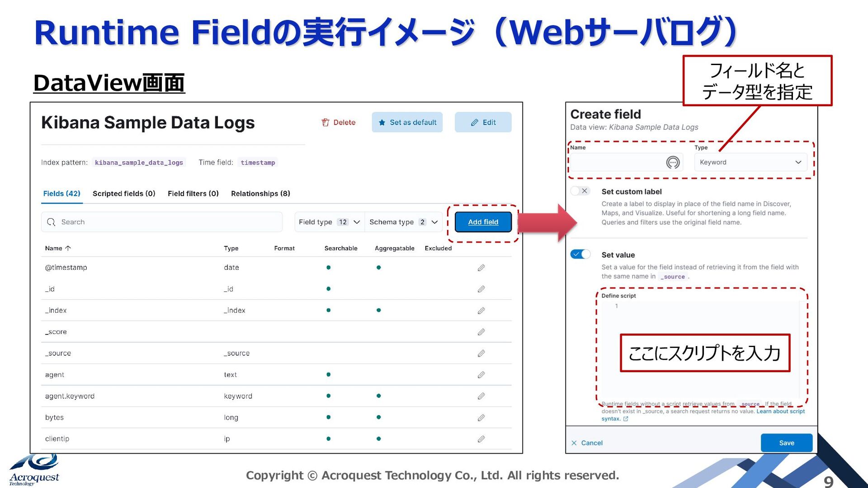Edit the bytes field pencil icon
The width and height of the screenshot is (868, 488).
point(481,418)
